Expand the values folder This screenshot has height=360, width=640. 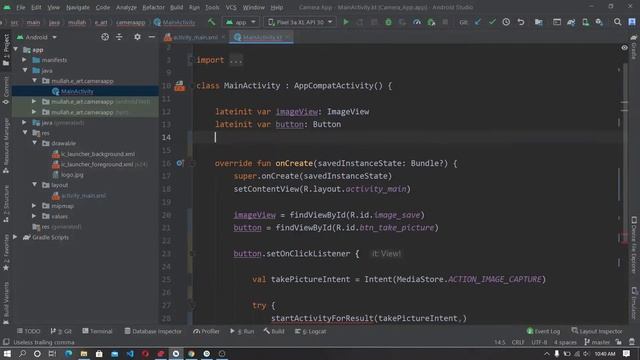tap(35, 216)
